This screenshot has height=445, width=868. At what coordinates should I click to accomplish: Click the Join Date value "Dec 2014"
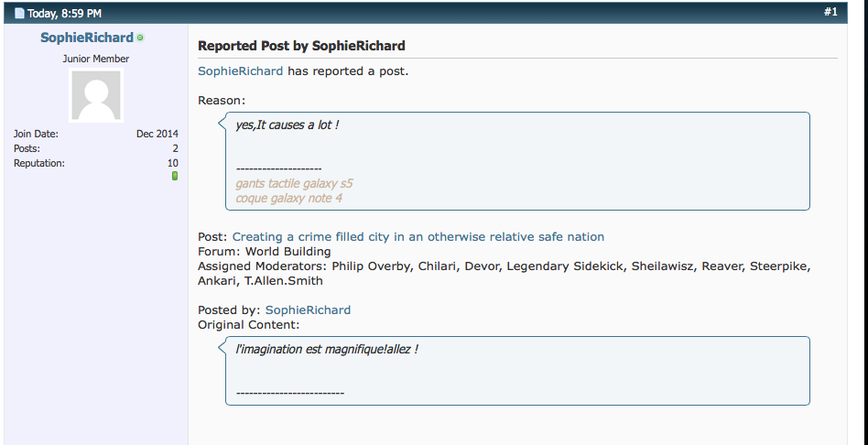(157, 134)
